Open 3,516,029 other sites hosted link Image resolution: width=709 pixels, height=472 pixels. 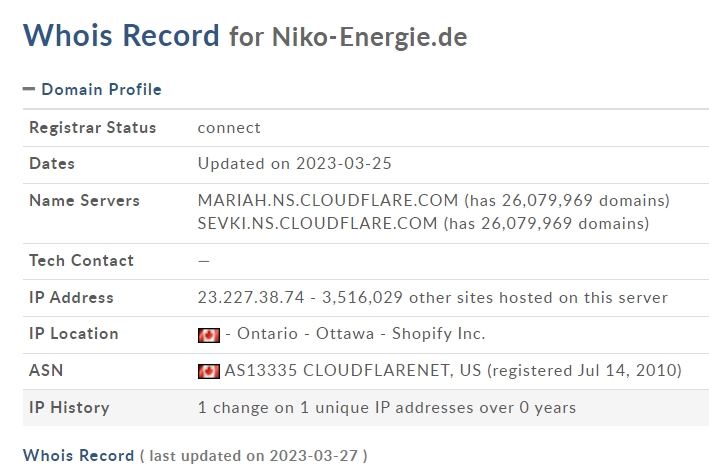click(x=495, y=297)
